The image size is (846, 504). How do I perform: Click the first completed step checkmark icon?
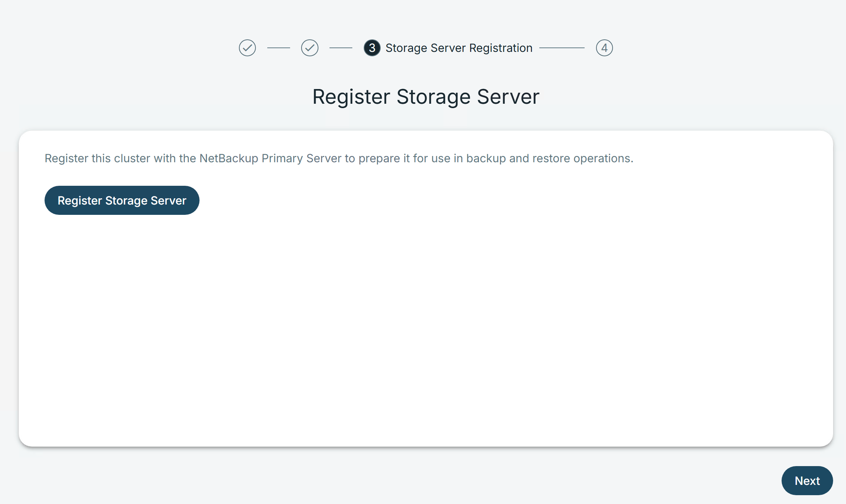click(247, 48)
